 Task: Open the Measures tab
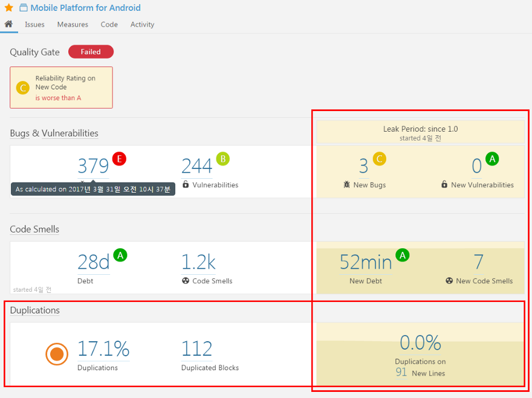(73, 24)
